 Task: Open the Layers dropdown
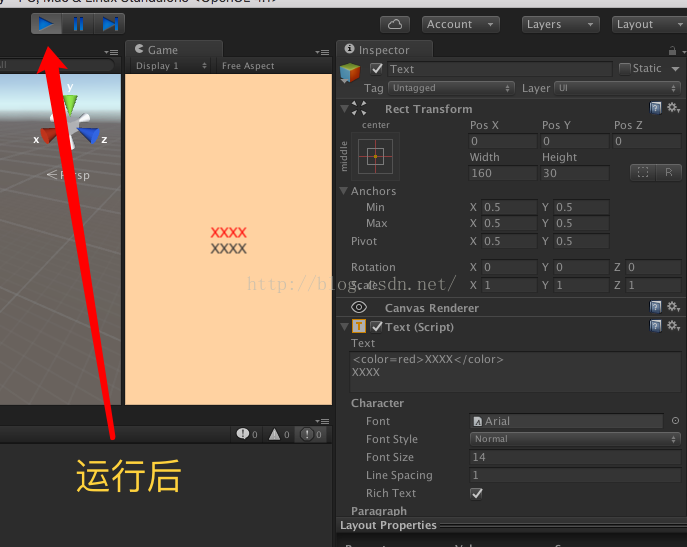tap(560, 24)
